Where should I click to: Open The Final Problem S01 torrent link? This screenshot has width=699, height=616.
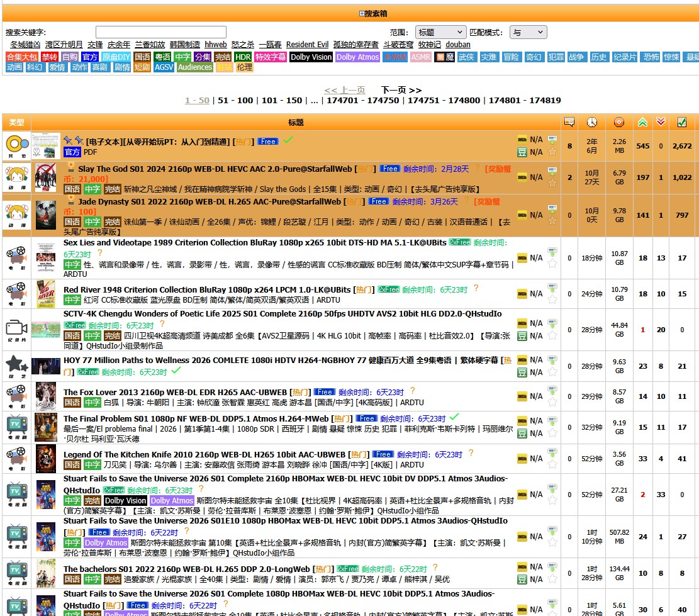196,419
